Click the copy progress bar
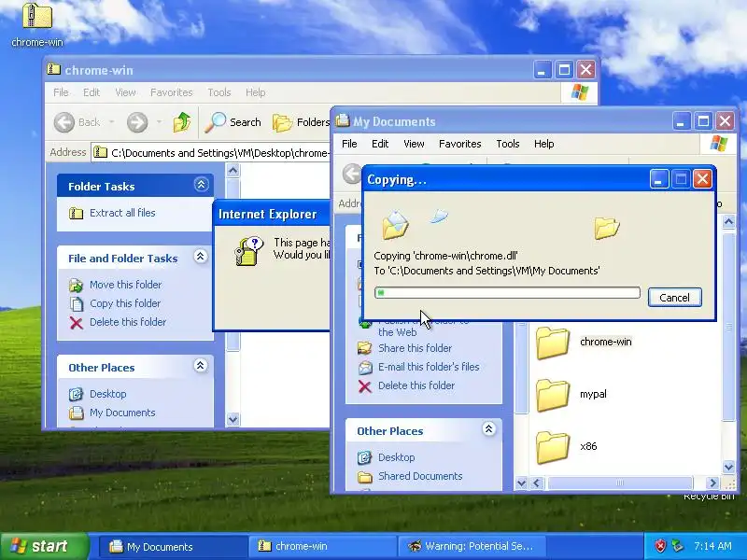 (507, 292)
